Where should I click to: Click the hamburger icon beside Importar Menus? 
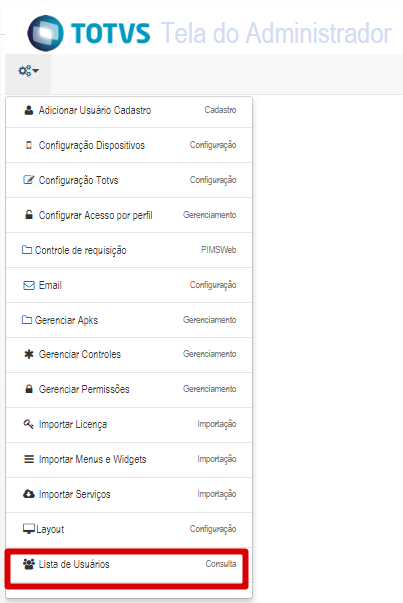(29, 459)
